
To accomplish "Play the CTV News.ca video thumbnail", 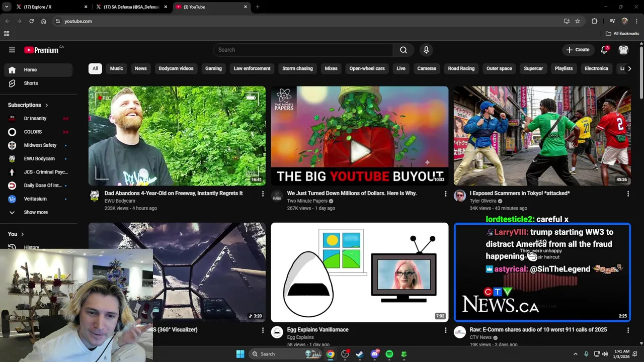I will [x=542, y=272].
